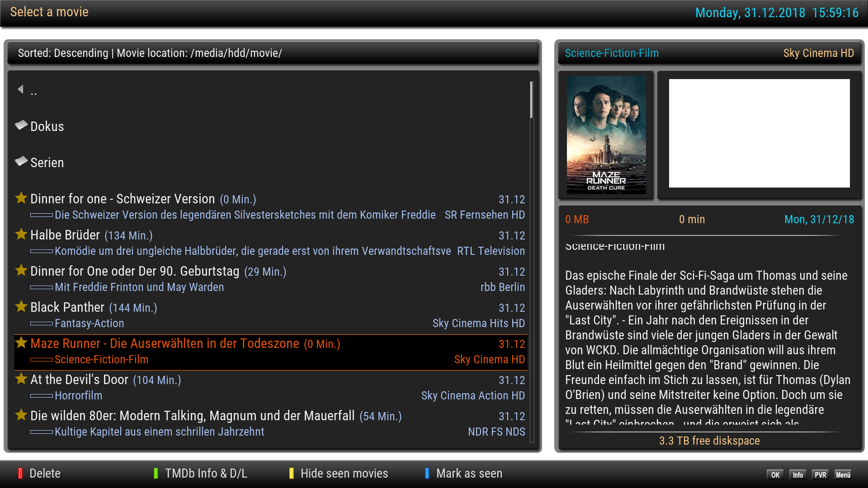Image resolution: width=868 pixels, height=488 pixels.
Task: Click star icon beside At the Devil's Door
Action: (x=21, y=379)
